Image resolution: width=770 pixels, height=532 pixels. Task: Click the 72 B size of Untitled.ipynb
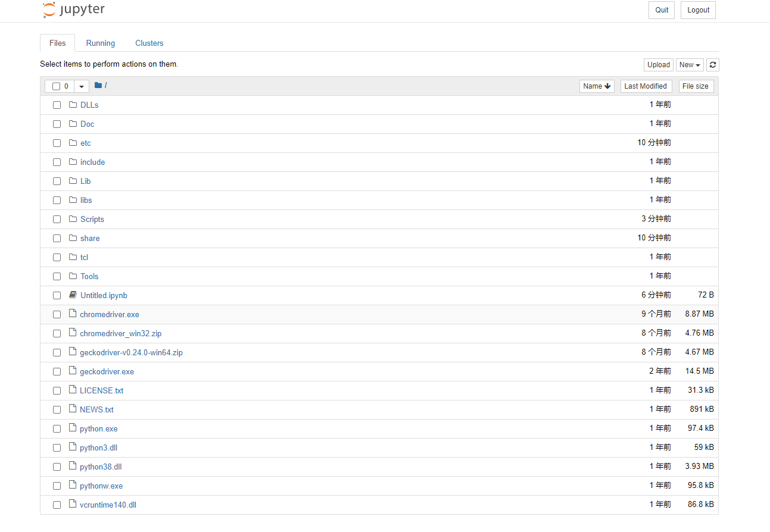coord(706,295)
